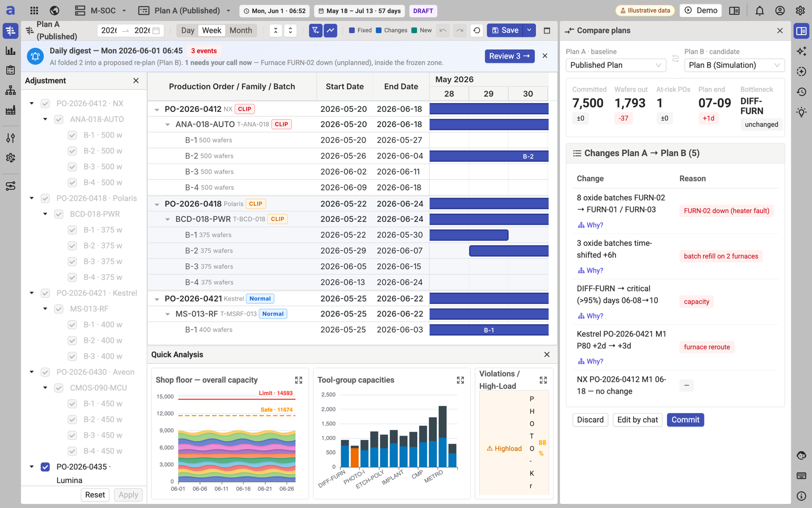Open lightbulb insights icon in right rail
Image resolution: width=812 pixels, height=508 pixels.
801,112
